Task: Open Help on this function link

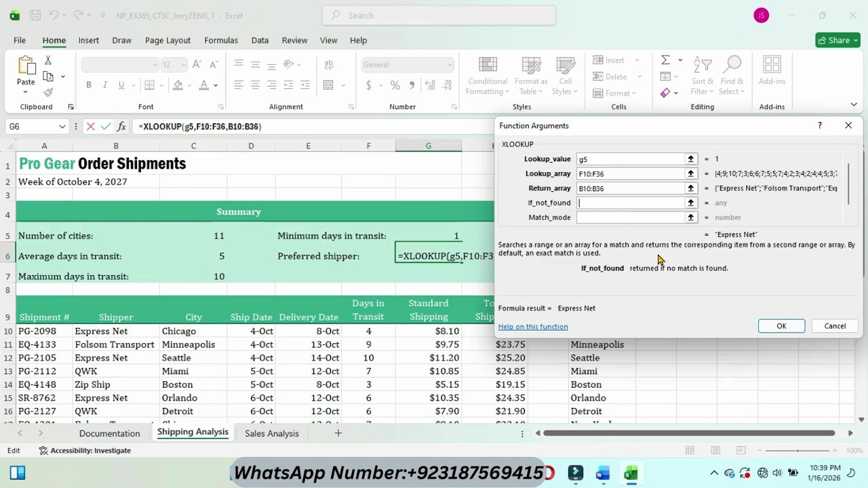Action: [533, 327]
